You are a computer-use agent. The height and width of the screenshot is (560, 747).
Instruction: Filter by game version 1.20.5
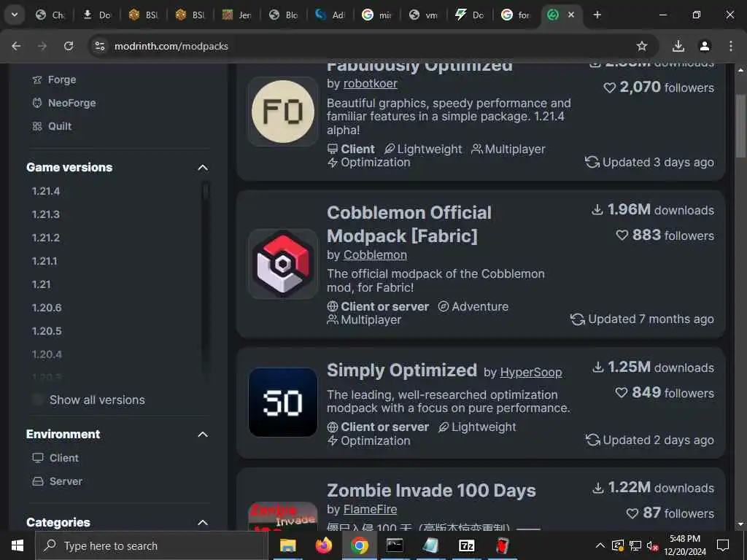coord(47,331)
